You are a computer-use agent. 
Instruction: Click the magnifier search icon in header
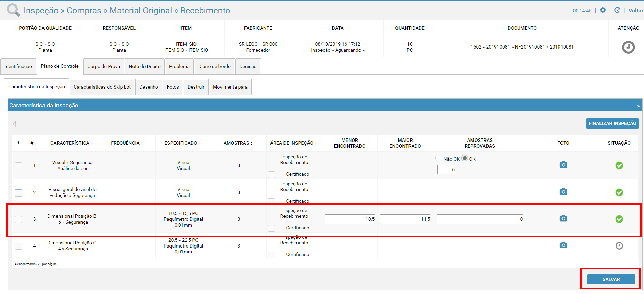13,10
